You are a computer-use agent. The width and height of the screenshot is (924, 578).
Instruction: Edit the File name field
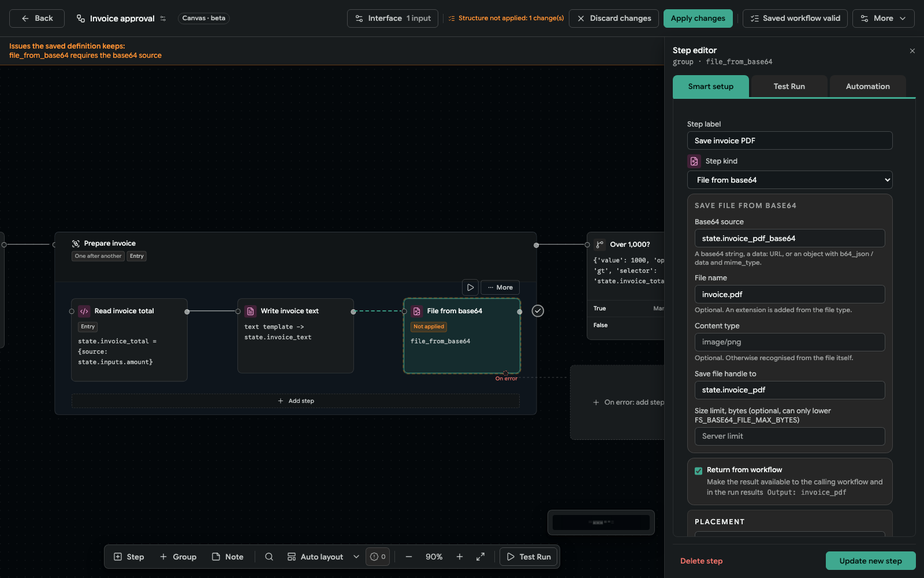coord(790,294)
